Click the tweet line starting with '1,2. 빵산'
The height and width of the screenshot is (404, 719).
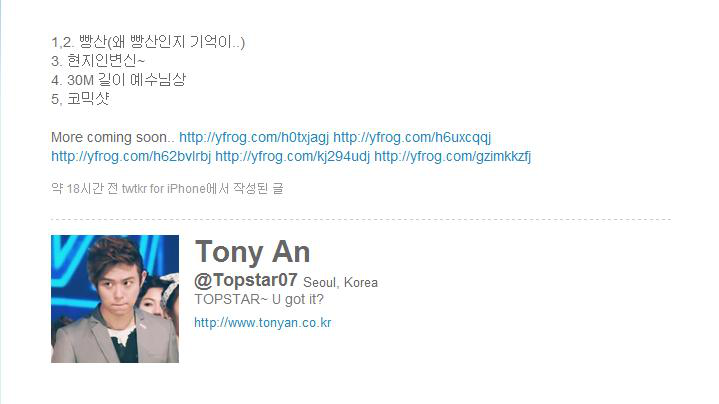point(148,42)
